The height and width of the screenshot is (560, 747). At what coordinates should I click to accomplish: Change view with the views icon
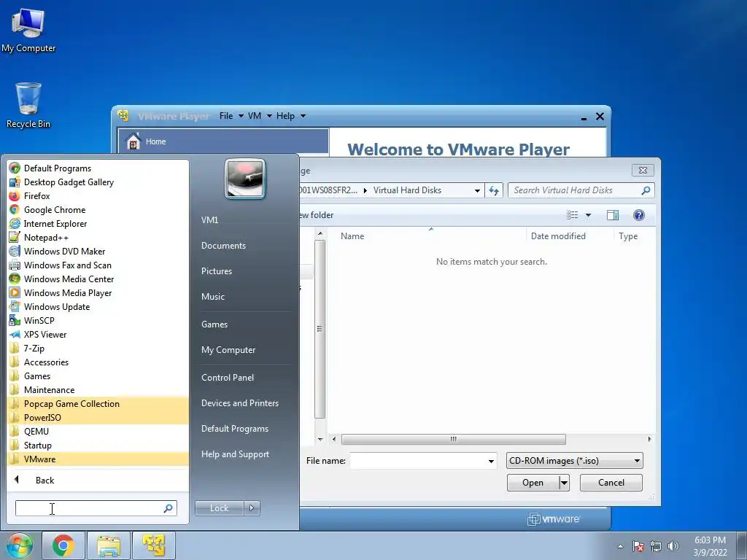click(x=572, y=215)
